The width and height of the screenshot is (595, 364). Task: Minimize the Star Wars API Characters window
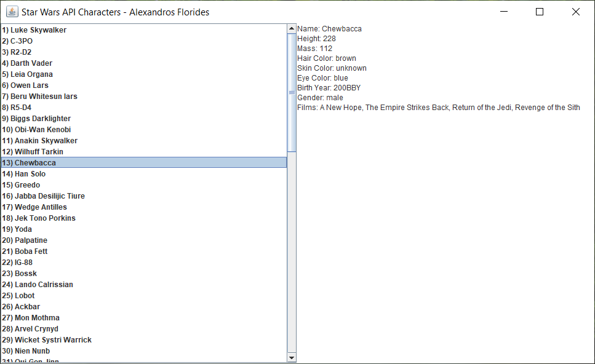tap(504, 12)
